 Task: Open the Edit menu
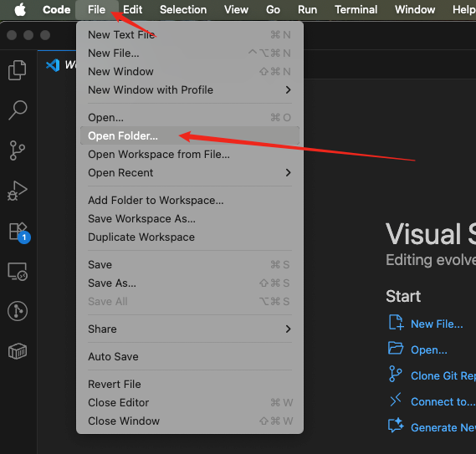pyautogui.click(x=133, y=10)
